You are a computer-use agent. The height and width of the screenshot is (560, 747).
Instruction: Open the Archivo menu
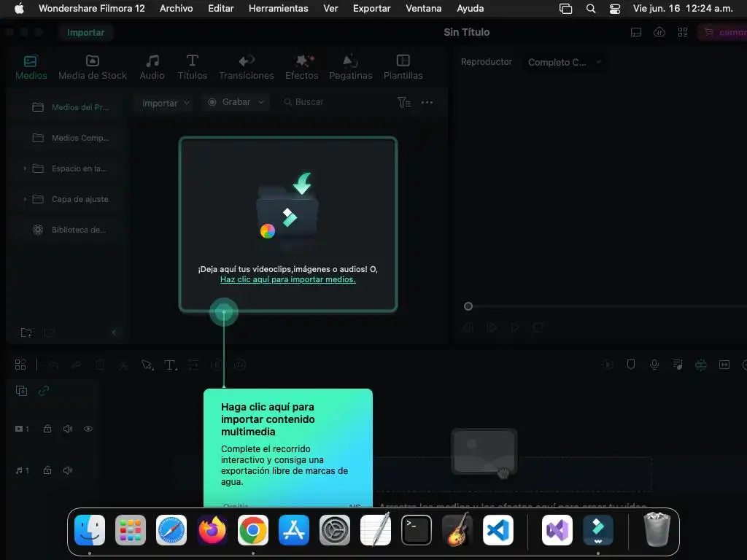click(177, 8)
